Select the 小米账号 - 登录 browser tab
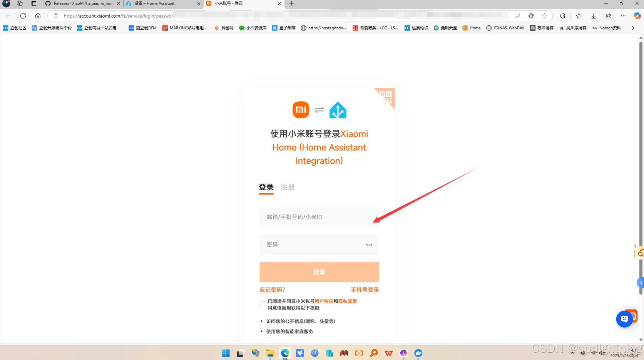The height and width of the screenshot is (360, 644). (x=243, y=3)
